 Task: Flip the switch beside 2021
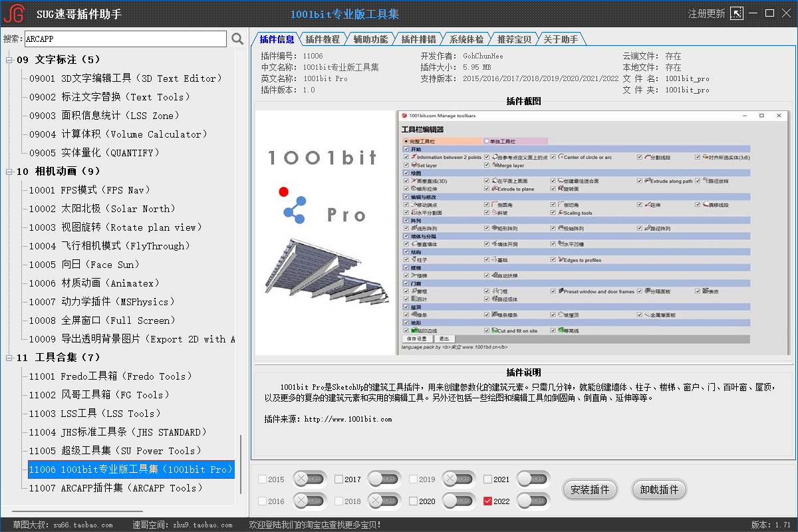pos(533,479)
